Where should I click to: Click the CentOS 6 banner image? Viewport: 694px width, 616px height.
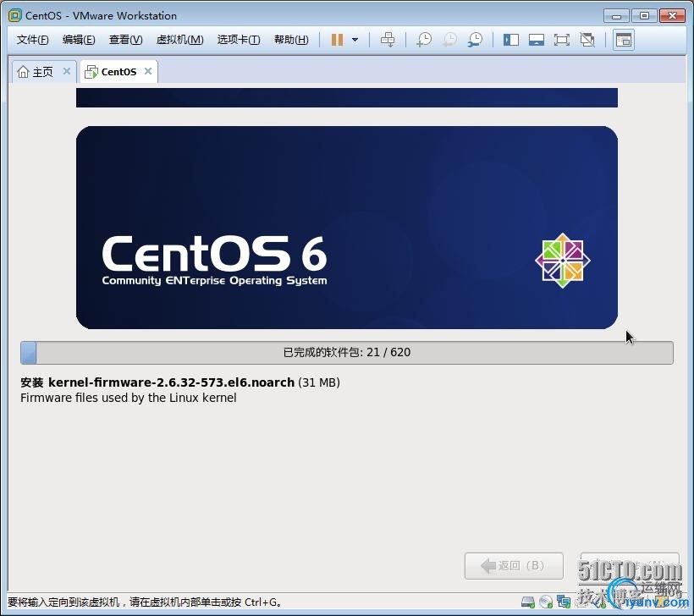pos(347,228)
